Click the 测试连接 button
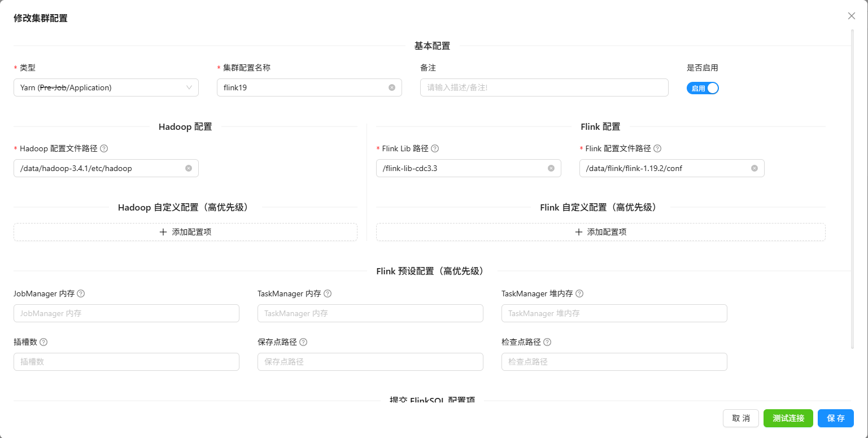 click(788, 418)
